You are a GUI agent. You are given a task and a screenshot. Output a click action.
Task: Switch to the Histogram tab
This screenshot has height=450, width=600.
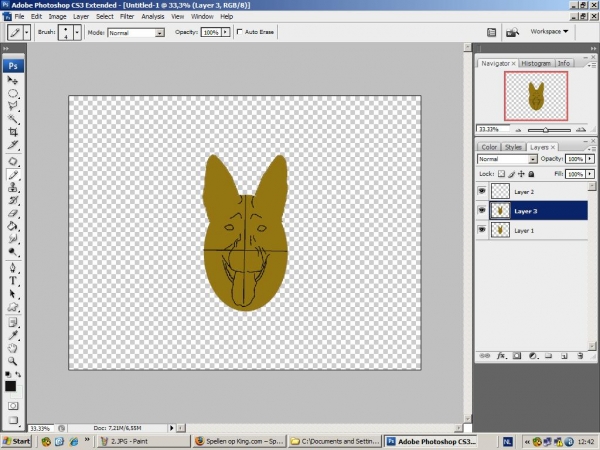[x=536, y=64]
